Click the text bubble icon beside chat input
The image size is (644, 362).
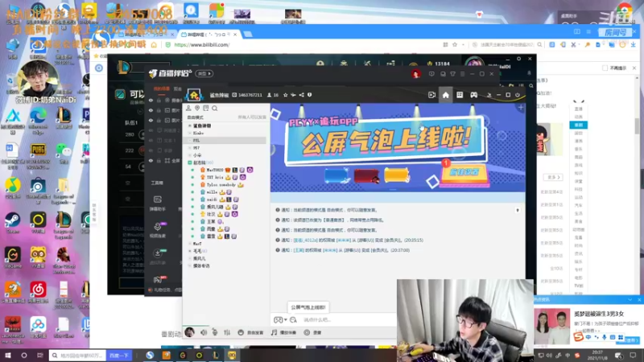coord(293,319)
